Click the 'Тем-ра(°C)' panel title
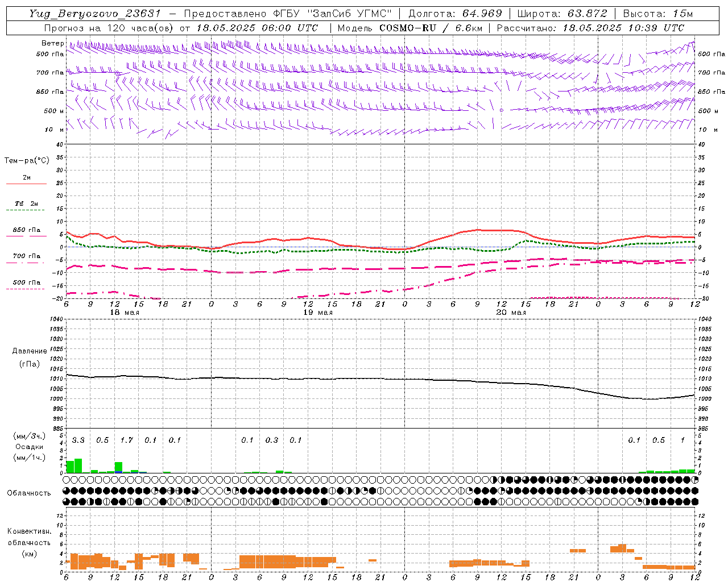Viewport: 728px width, 582px height. pos(27,161)
